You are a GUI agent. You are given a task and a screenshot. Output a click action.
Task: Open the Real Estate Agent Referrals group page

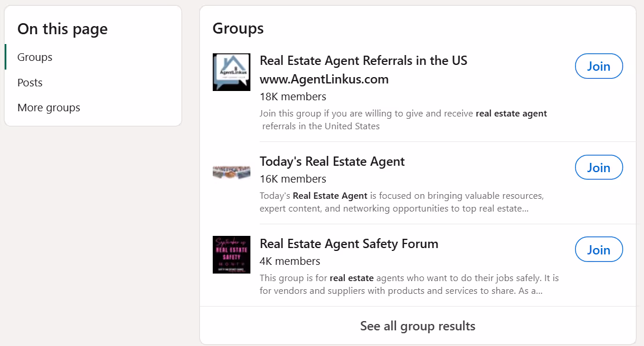pos(363,60)
